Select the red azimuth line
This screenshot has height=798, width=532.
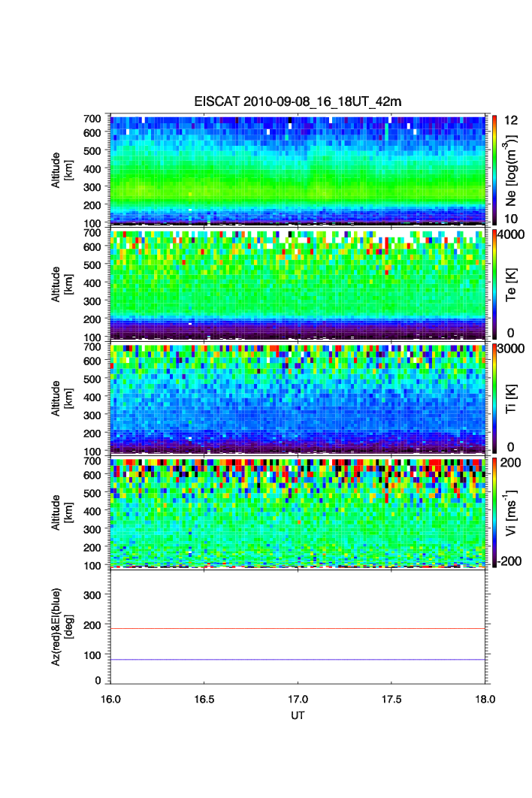(299, 628)
